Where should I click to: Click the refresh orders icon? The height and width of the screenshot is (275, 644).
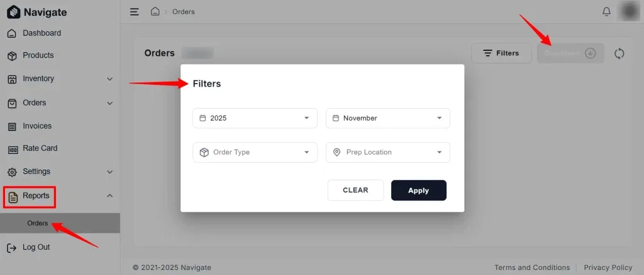[619, 54]
